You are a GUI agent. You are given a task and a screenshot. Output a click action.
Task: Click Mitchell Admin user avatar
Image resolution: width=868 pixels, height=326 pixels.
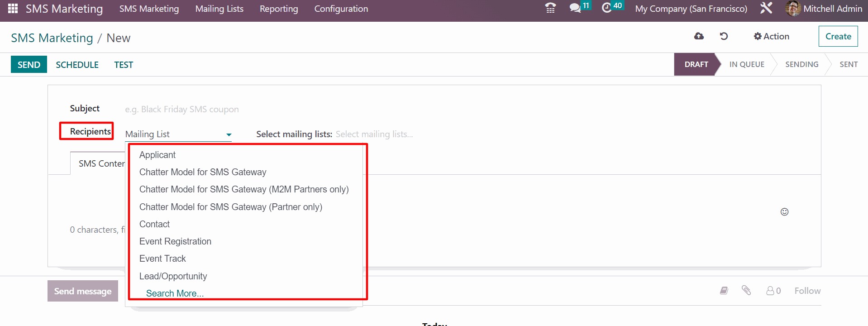[793, 9]
